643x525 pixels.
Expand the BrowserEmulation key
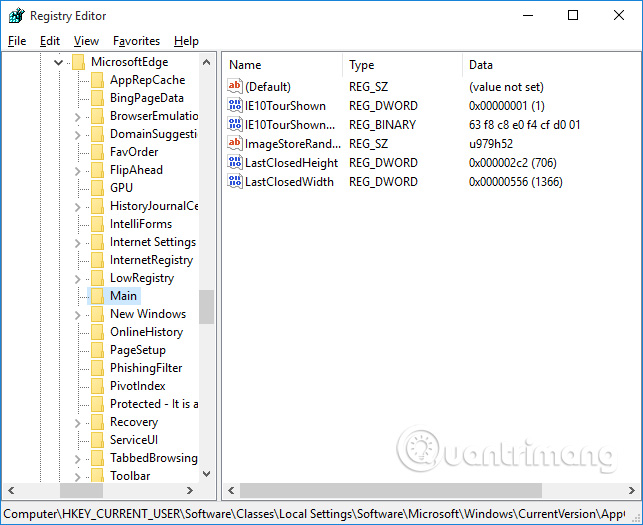pyautogui.click(x=77, y=117)
